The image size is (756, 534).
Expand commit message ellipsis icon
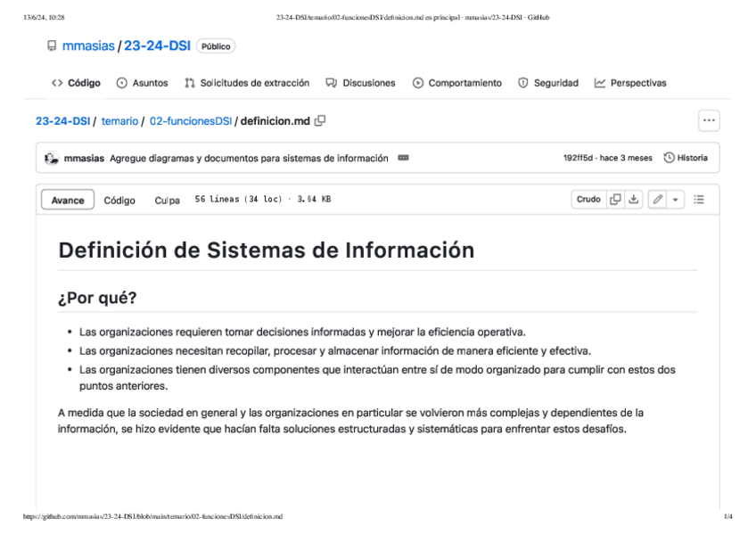(403, 159)
